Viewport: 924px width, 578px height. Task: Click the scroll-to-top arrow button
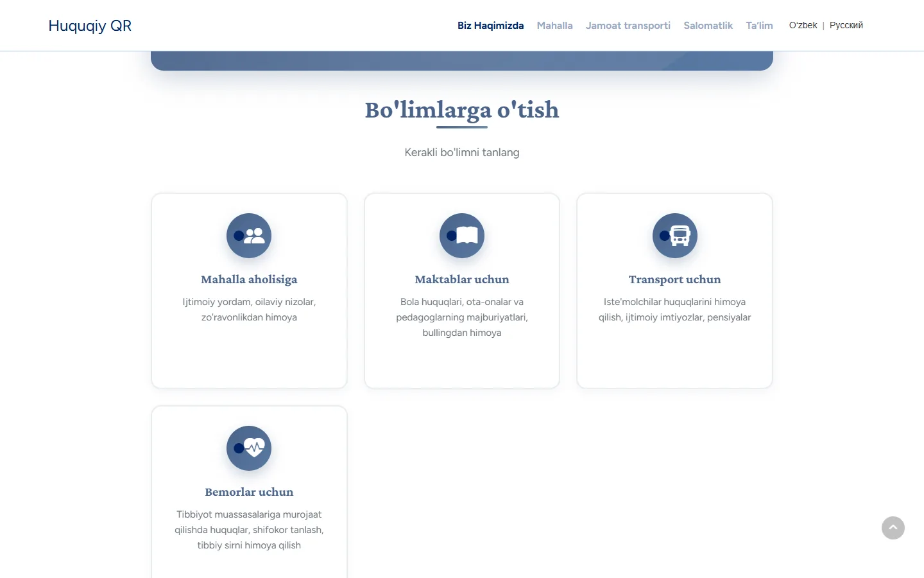coord(893,528)
